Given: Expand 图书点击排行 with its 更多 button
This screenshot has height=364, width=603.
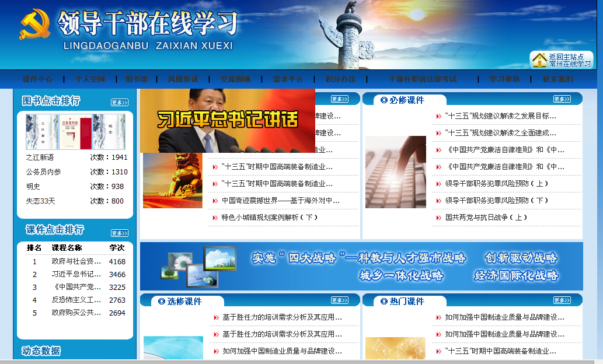Looking at the screenshot, I should [119, 103].
